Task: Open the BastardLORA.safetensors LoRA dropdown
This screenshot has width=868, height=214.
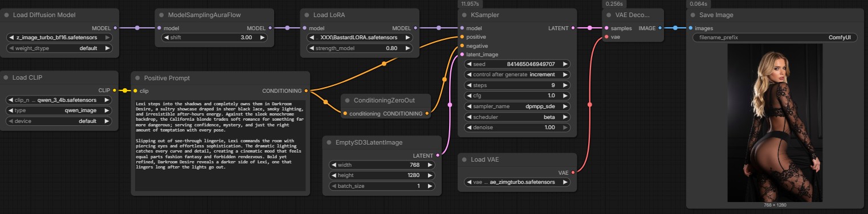Action: 360,38
